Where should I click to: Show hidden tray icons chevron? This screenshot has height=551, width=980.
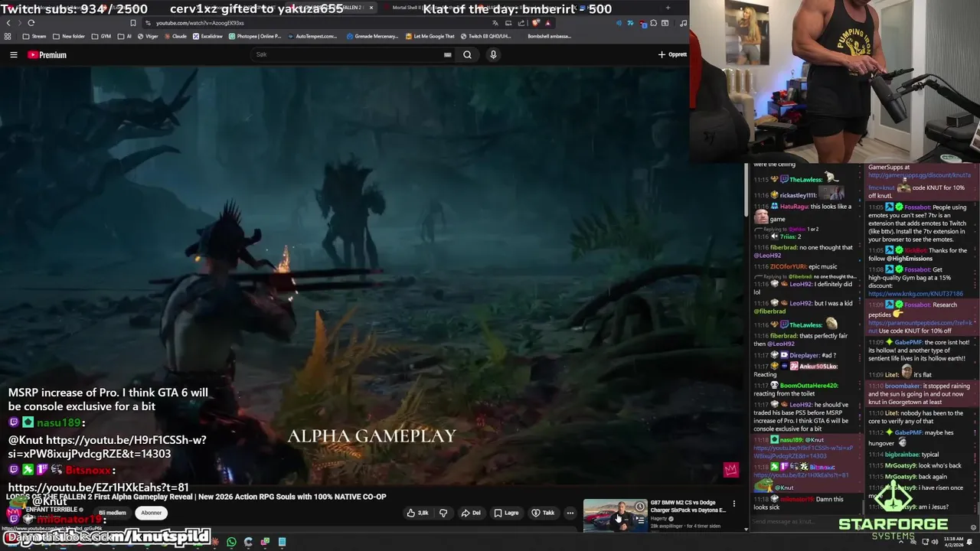(902, 542)
